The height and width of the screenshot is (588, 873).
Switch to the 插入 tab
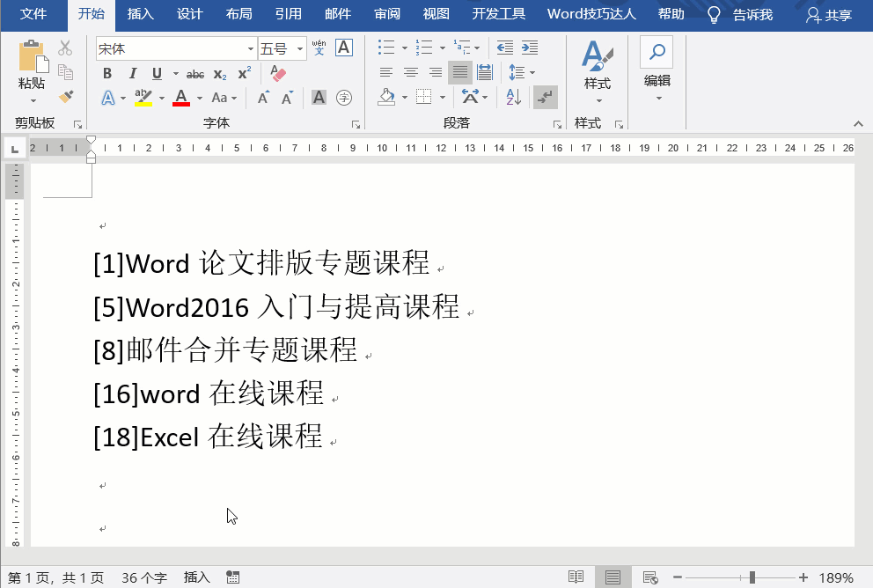[140, 14]
